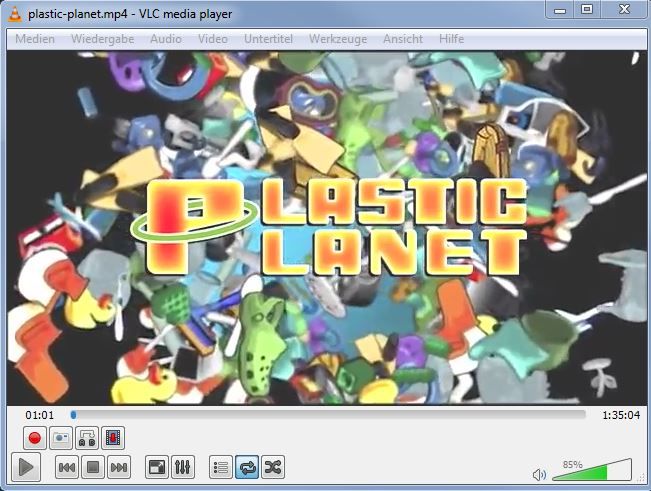The image size is (651, 491).
Task: Take a video snapshot with camera icon
Action: 61,438
